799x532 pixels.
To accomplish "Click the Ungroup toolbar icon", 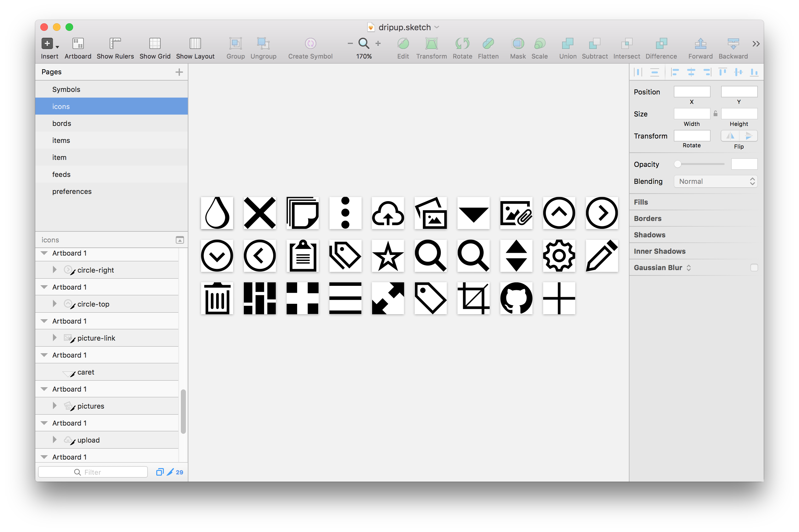I will coord(263,44).
